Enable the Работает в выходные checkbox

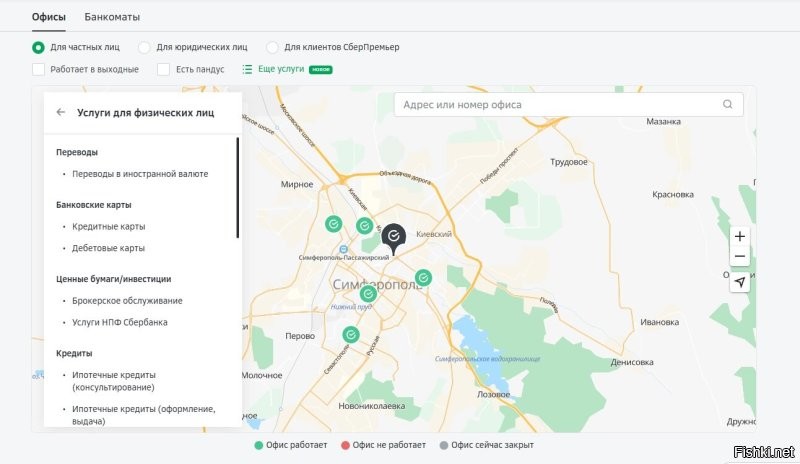38,69
